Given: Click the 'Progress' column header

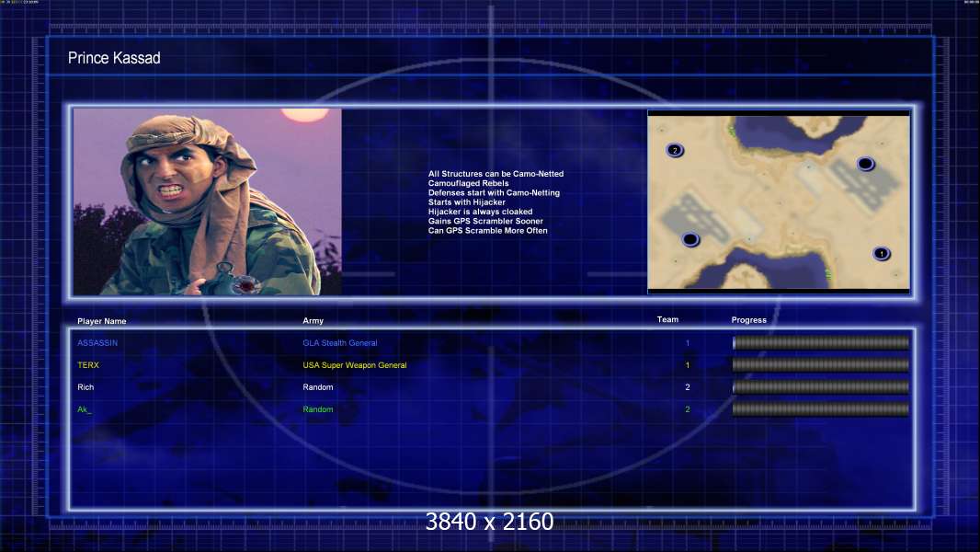Looking at the screenshot, I should click(748, 320).
